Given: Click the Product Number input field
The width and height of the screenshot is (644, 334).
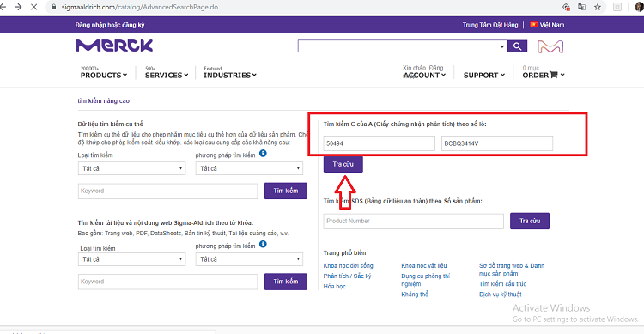Looking at the screenshot, I should tap(414, 221).
